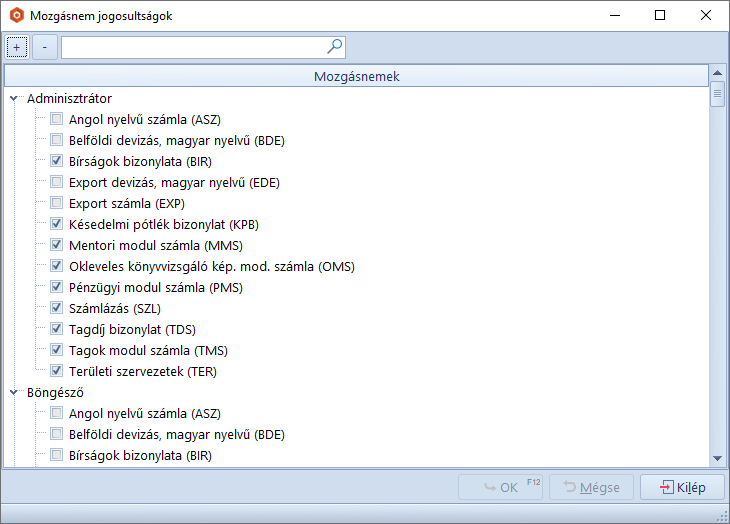
Task: Uncheck Bírságok bizonylata (BIR) under Adminisztrátor
Action: 57,162
